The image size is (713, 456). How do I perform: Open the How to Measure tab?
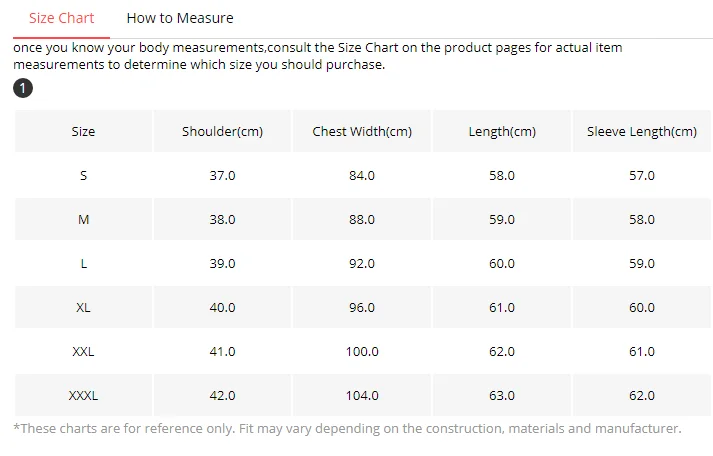click(x=180, y=18)
